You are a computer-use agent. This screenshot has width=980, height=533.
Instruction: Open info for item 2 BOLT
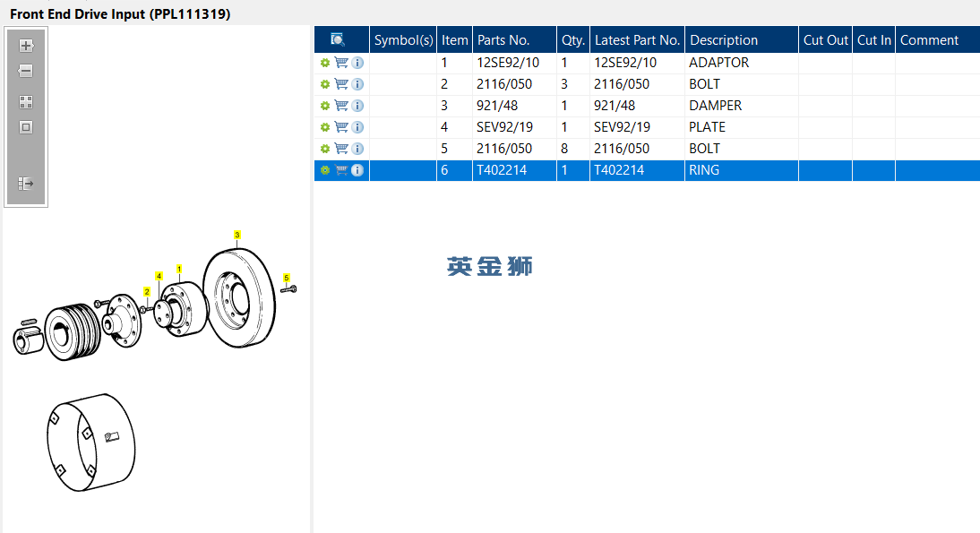[x=357, y=83]
